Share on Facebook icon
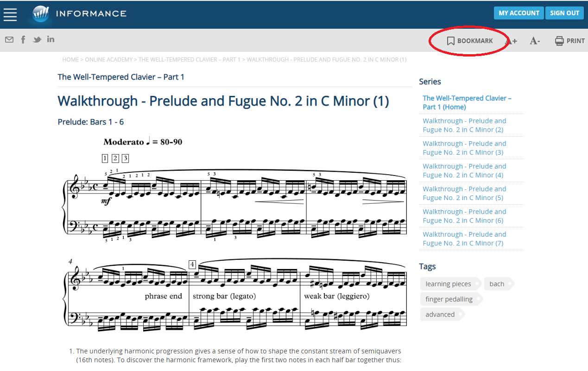This screenshot has width=588, height=371. (23, 39)
